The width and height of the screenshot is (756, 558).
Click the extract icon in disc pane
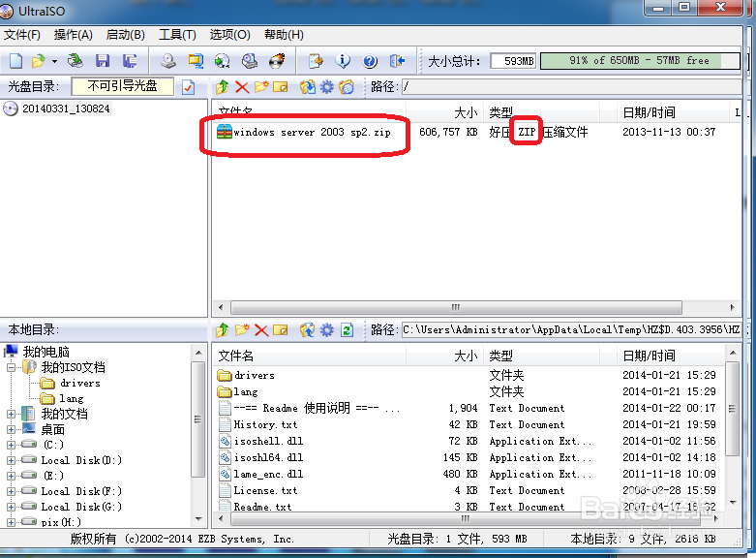[x=308, y=87]
